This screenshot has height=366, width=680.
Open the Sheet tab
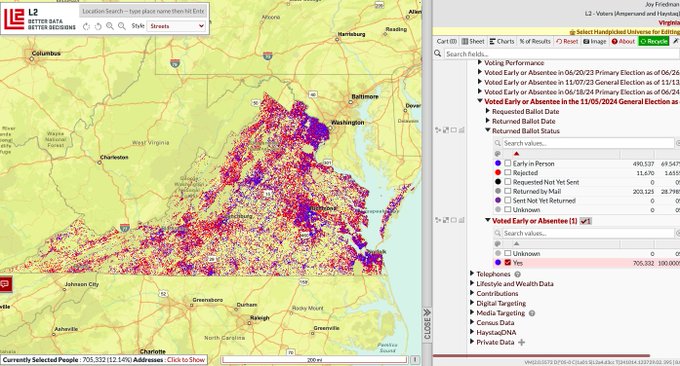(473, 41)
